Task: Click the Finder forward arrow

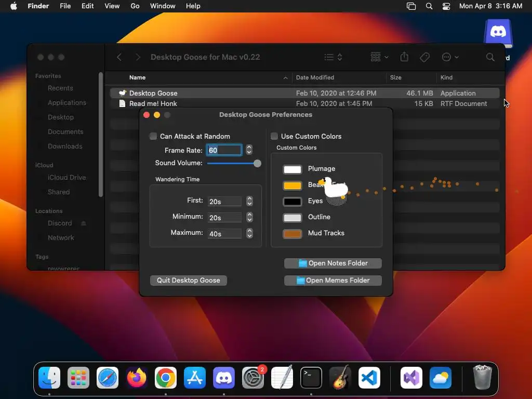Action: (x=138, y=57)
